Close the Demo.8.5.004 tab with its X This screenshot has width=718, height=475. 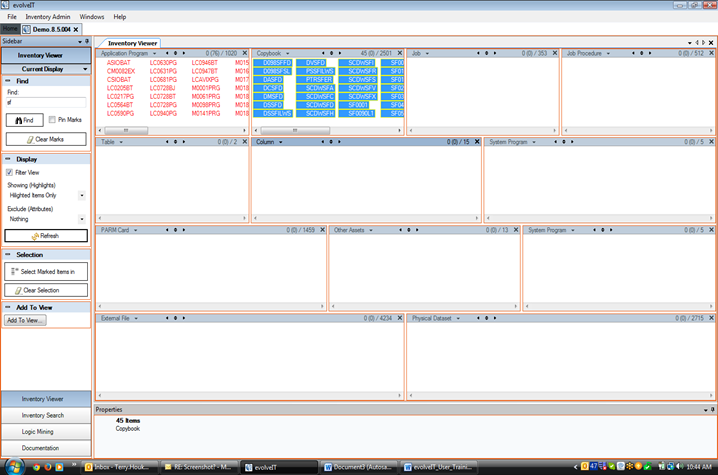click(x=76, y=29)
